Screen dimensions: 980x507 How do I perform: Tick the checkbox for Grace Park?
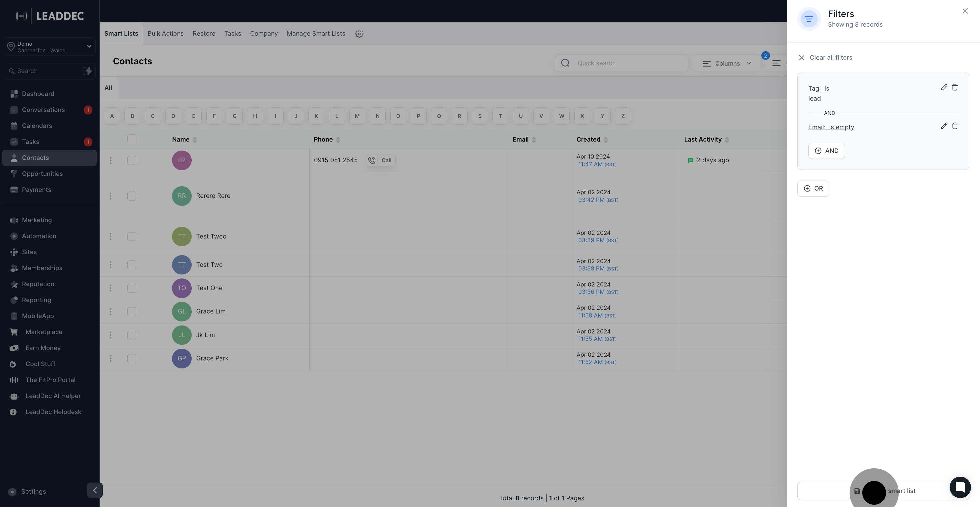point(132,358)
